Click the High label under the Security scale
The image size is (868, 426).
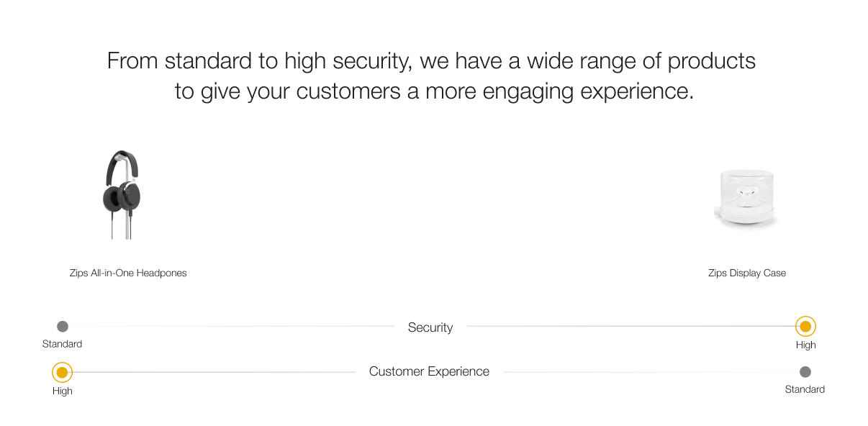pos(805,345)
